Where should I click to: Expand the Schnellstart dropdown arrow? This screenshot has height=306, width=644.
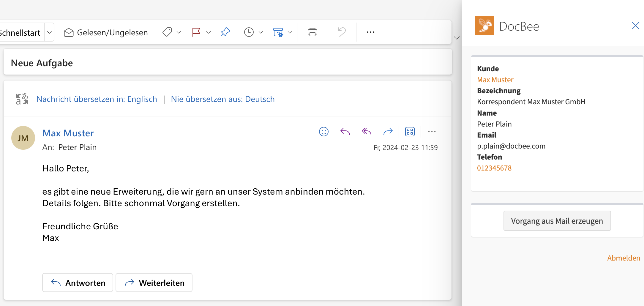tap(50, 32)
